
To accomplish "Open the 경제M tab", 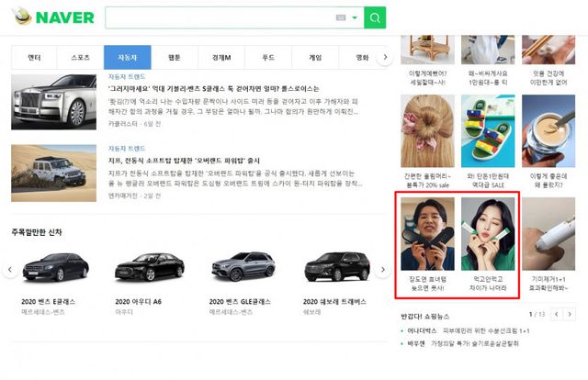I will (220, 58).
